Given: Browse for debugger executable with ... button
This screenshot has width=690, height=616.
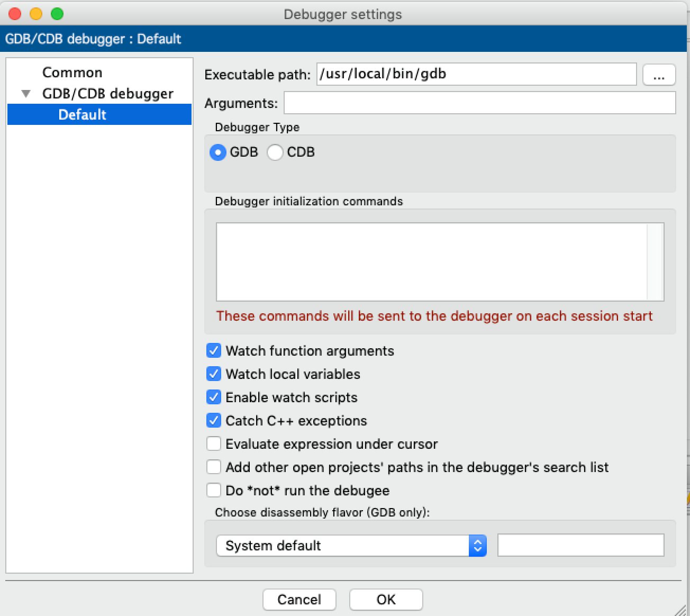Looking at the screenshot, I should [659, 75].
